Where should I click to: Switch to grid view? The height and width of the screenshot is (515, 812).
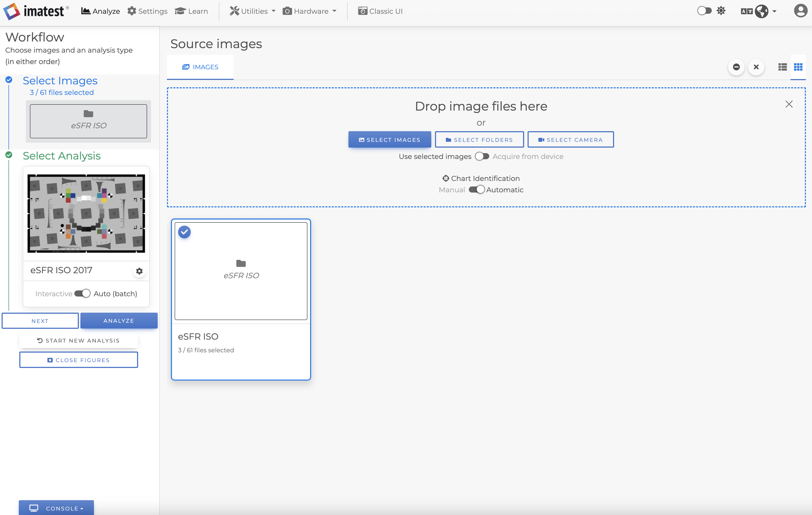(798, 67)
